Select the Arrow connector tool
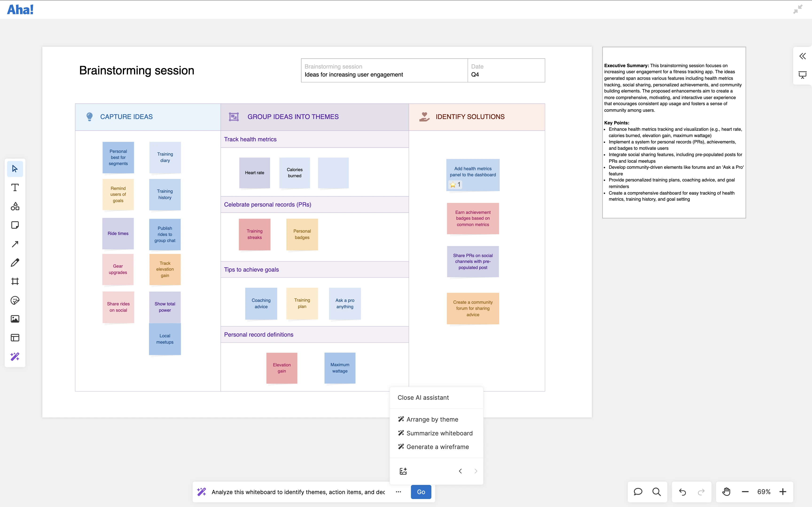This screenshot has width=812, height=507. (x=15, y=244)
